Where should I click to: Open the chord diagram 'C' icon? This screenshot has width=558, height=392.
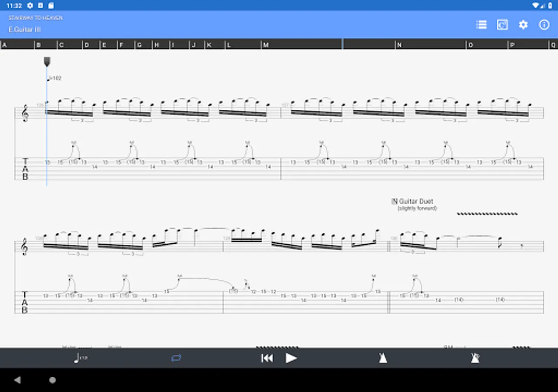(x=502, y=25)
